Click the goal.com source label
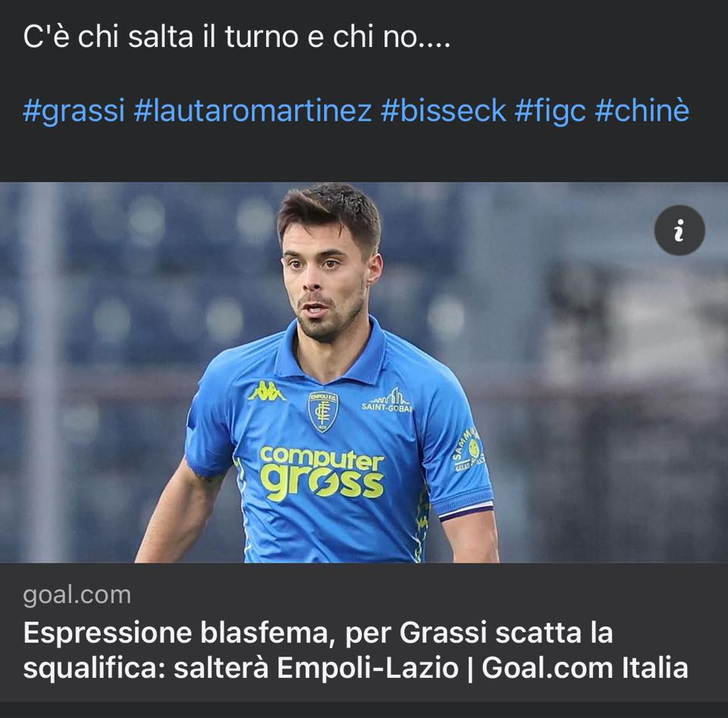The height and width of the screenshot is (718, 728). tap(77, 595)
